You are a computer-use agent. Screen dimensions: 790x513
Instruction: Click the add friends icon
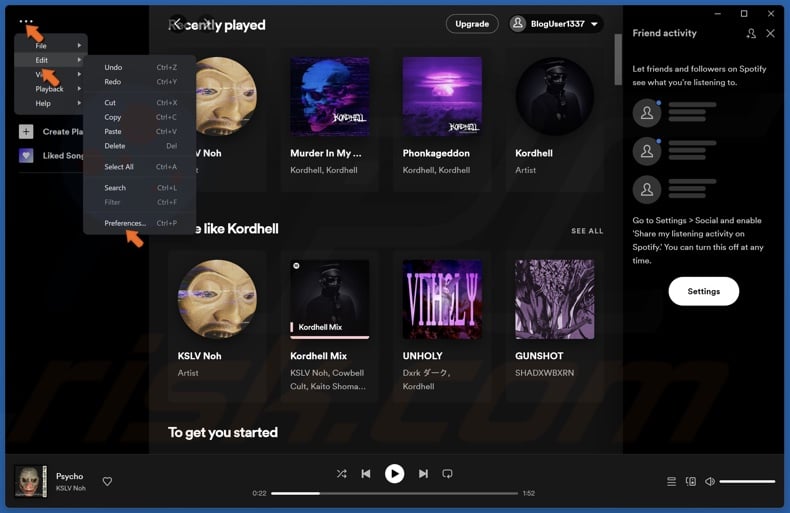751,33
